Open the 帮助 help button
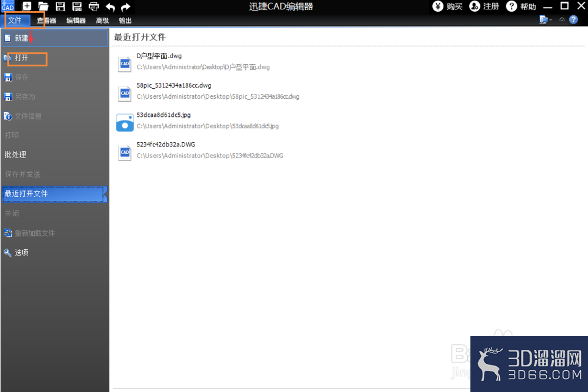Viewport: 588px width, 392px height. pos(521,6)
